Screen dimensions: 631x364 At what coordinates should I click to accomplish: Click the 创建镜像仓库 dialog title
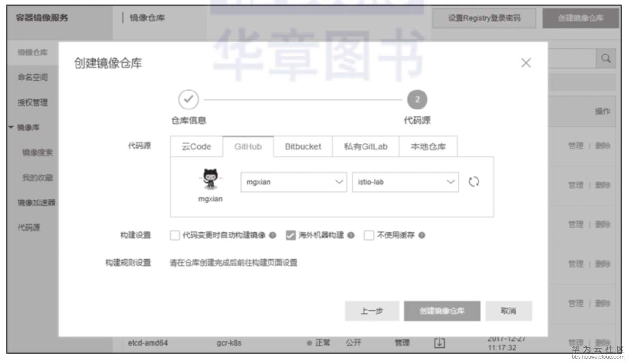click(x=108, y=63)
